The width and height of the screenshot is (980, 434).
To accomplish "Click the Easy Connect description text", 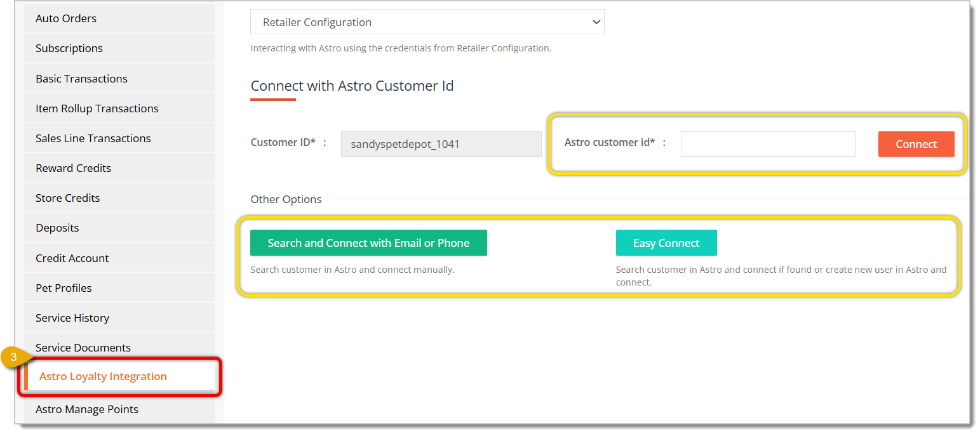I will tap(781, 276).
